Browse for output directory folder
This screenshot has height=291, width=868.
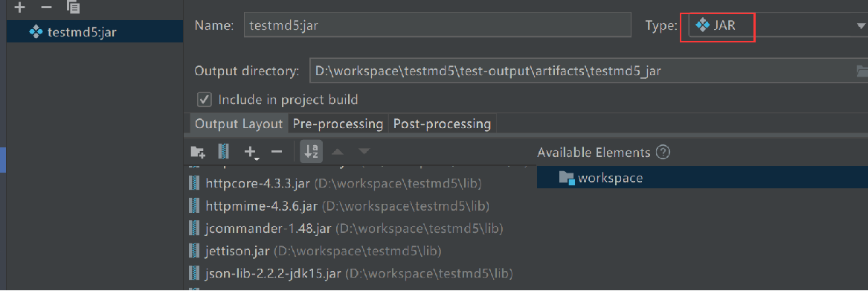[861, 71]
